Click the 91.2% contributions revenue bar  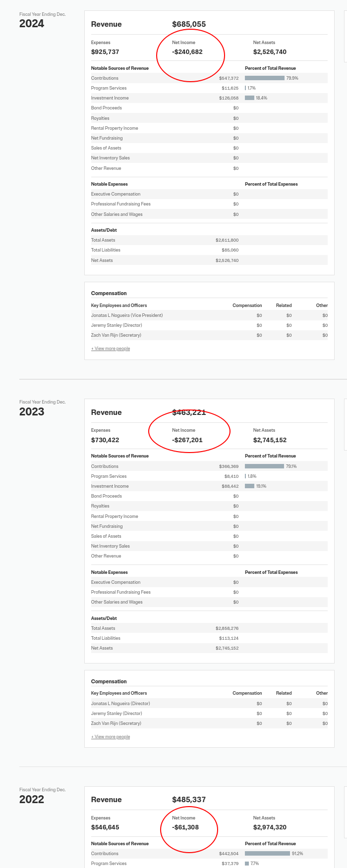point(267,854)
